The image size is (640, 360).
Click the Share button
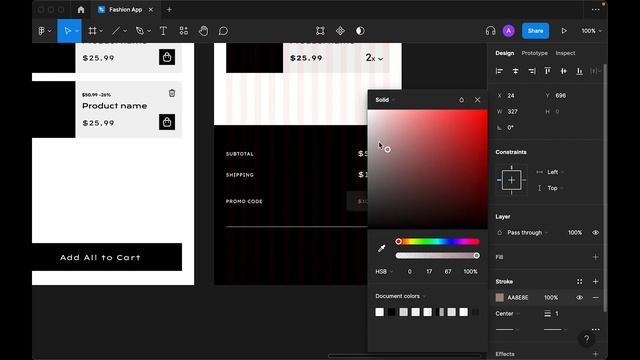pos(535,31)
